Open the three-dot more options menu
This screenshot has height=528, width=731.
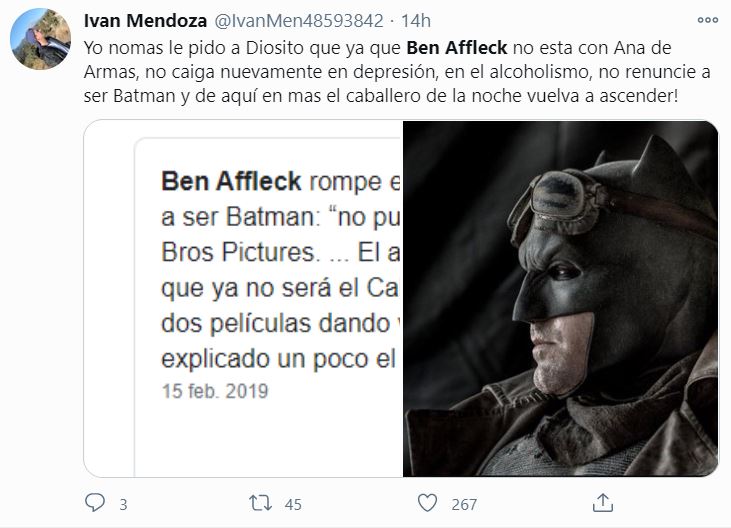707,20
